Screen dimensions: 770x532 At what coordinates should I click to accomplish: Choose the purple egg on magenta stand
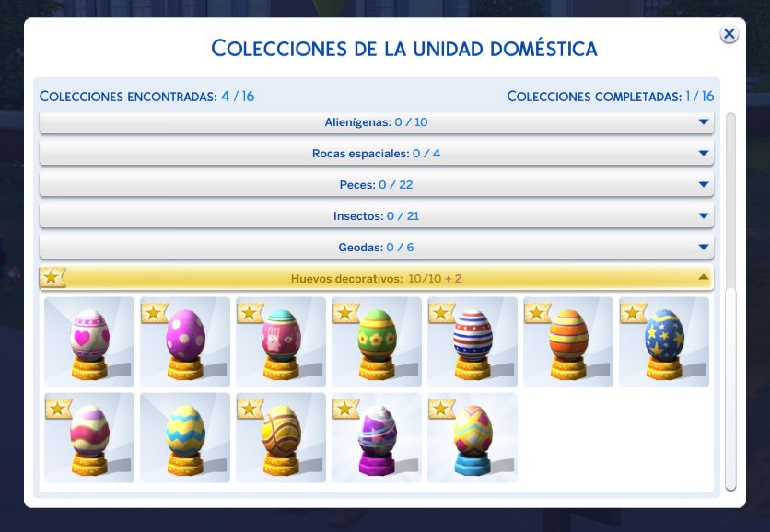pyautogui.click(x=377, y=436)
